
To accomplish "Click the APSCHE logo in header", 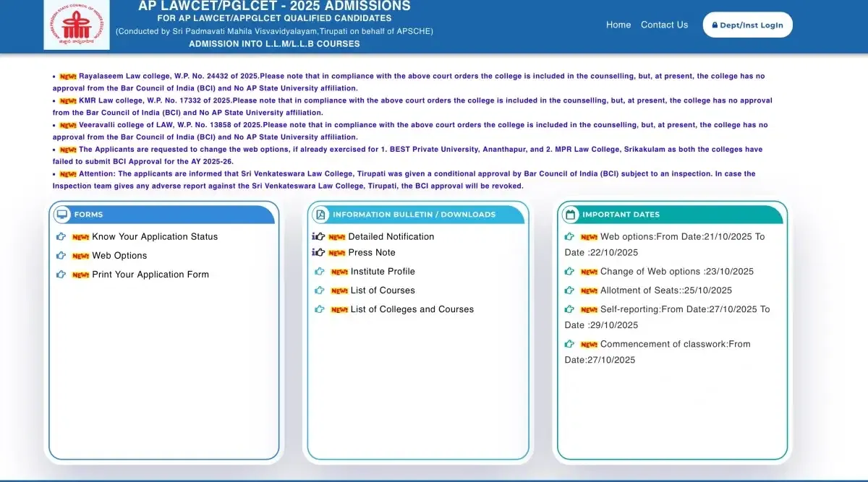I will pyautogui.click(x=76, y=26).
